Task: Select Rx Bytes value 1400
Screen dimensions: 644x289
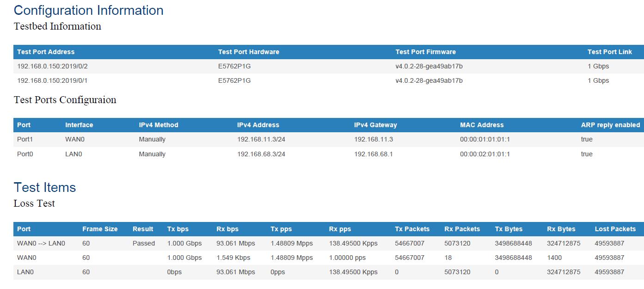Action: point(554,258)
